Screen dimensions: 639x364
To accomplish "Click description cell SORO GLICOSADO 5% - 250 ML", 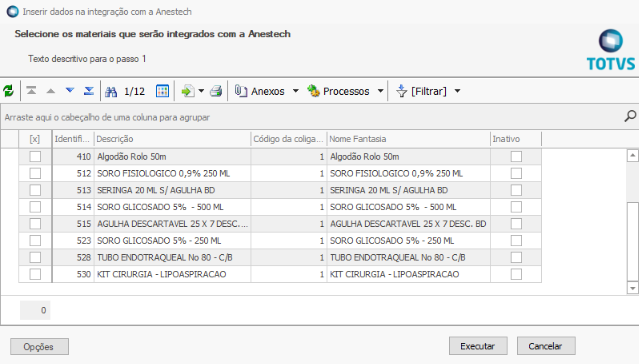I will (x=172, y=240).
